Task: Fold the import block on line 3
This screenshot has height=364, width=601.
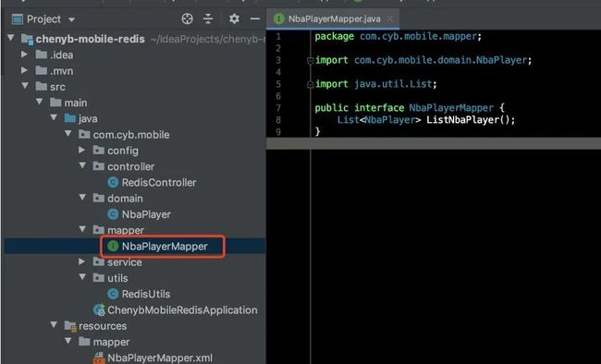Action: point(310,61)
